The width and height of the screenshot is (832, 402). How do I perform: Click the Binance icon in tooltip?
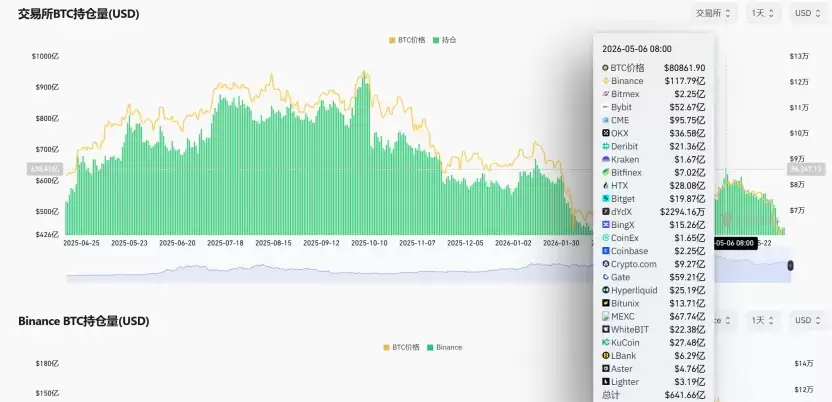click(x=605, y=81)
